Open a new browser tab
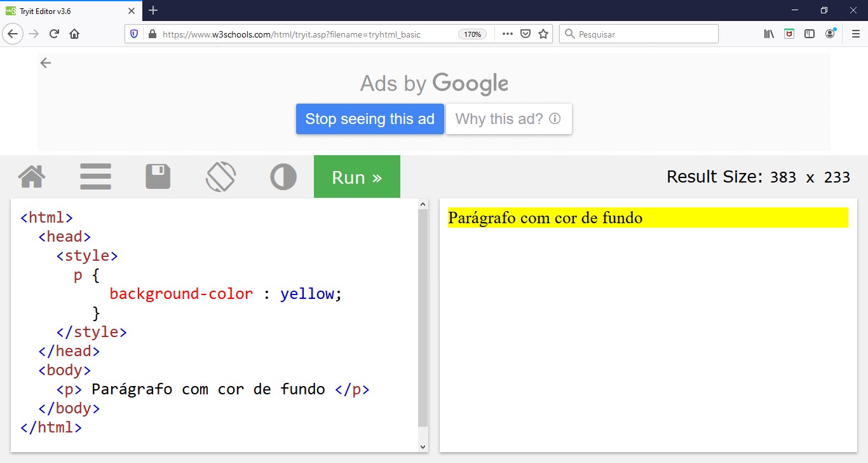 click(x=153, y=10)
